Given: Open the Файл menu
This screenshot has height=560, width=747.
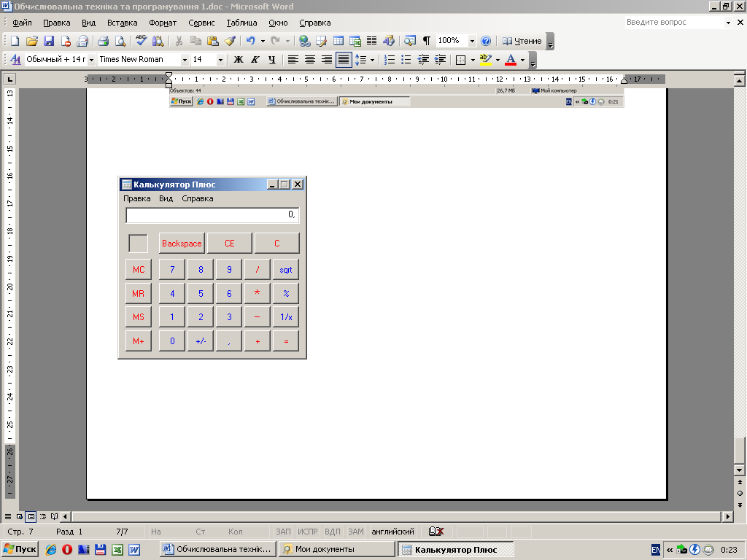Looking at the screenshot, I should 22,23.
